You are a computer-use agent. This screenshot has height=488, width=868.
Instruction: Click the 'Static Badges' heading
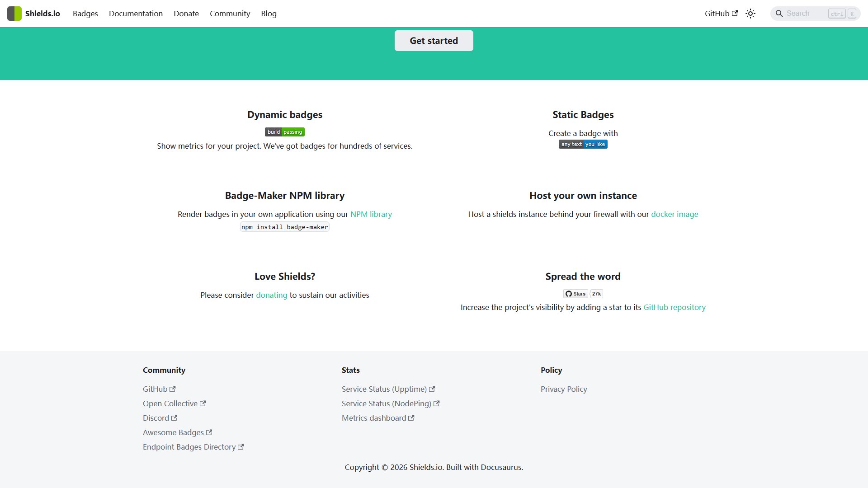[583, 115]
